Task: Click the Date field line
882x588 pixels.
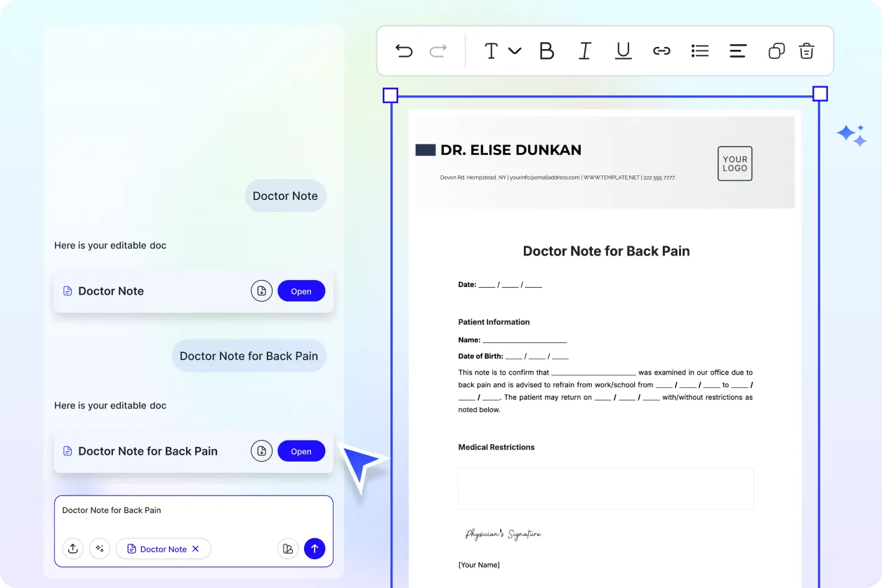Action: pos(500,285)
